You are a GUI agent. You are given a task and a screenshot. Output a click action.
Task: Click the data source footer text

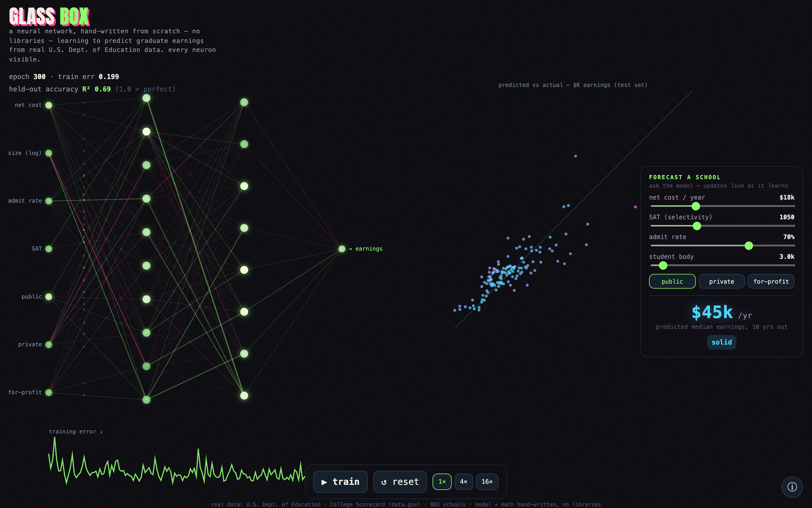[x=406, y=504]
